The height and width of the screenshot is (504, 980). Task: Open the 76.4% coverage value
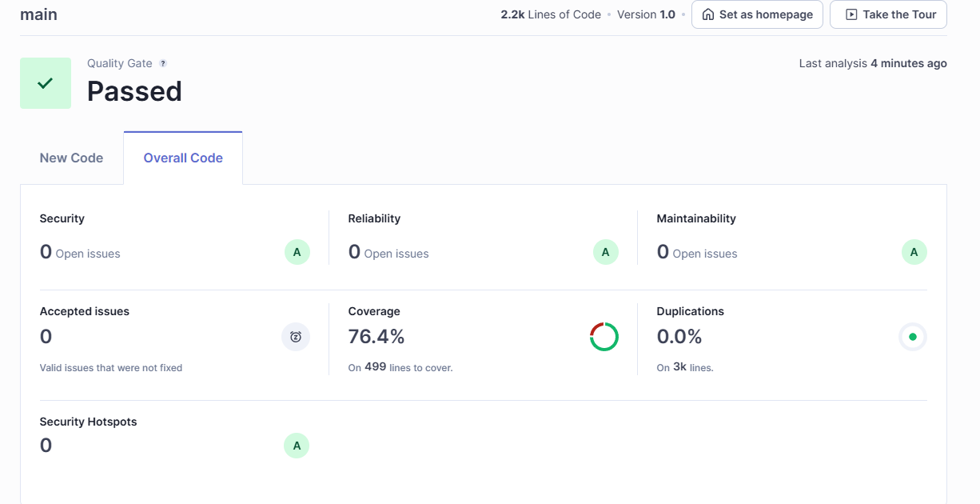[x=376, y=337]
